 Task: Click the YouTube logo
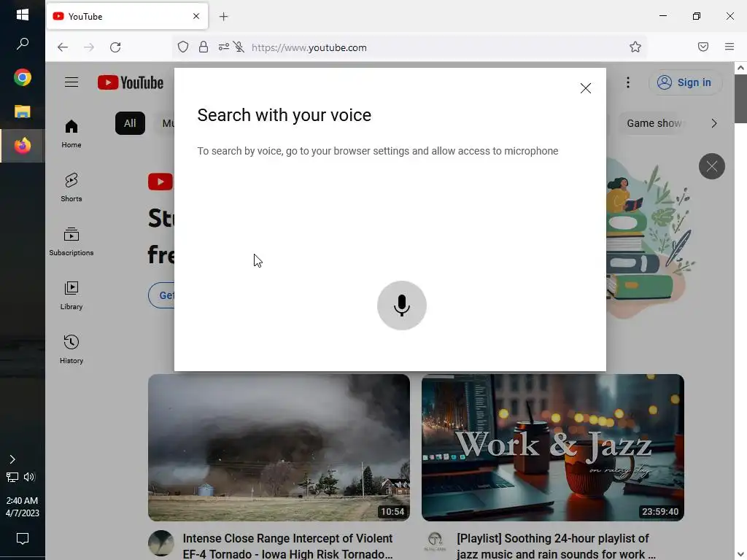(131, 82)
